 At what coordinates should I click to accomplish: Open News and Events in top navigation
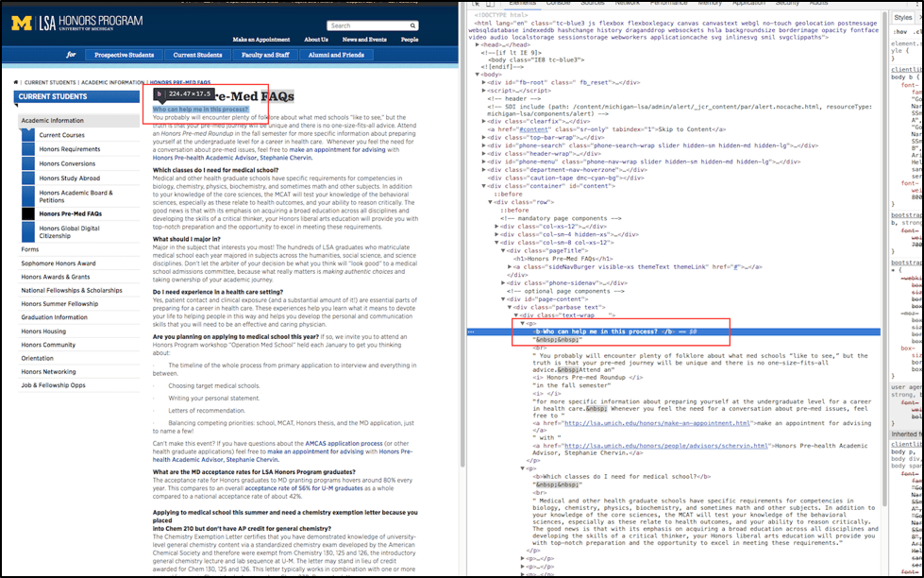(364, 40)
